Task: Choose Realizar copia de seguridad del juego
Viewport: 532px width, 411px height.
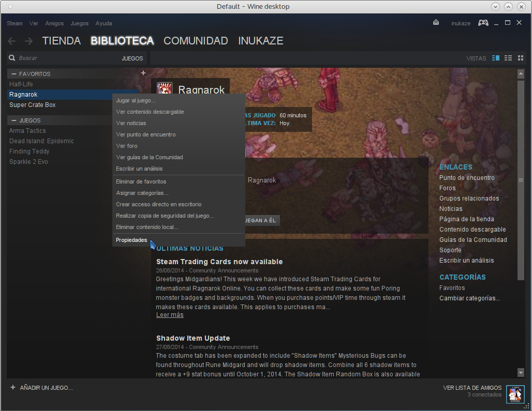Action: 179,216
